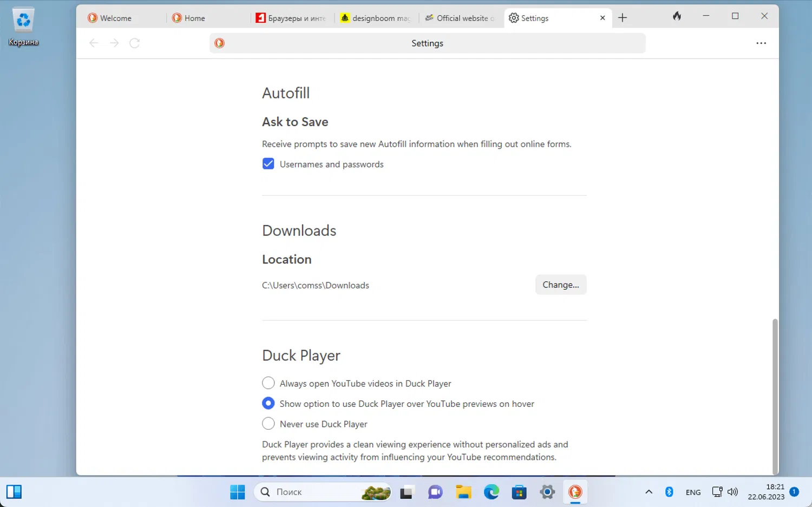This screenshot has width=812, height=507.
Task: Go forward to the next page
Action: (114, 43)
